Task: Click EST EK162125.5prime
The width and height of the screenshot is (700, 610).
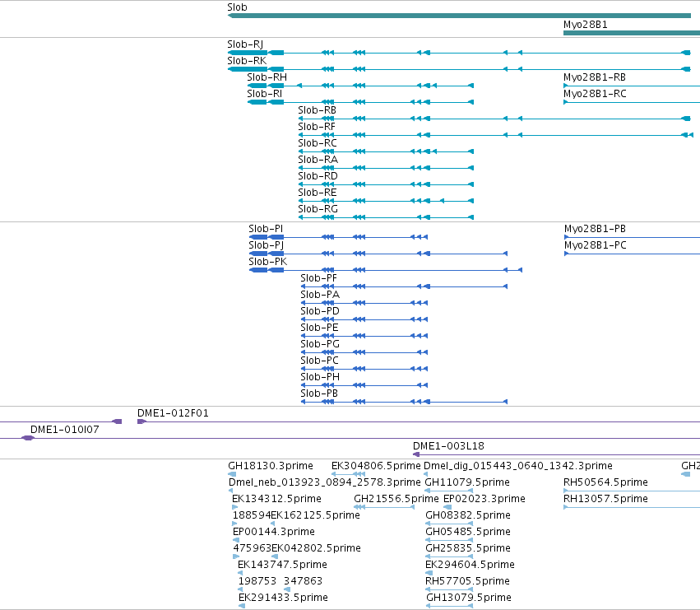Action: [x=315, y=515]
